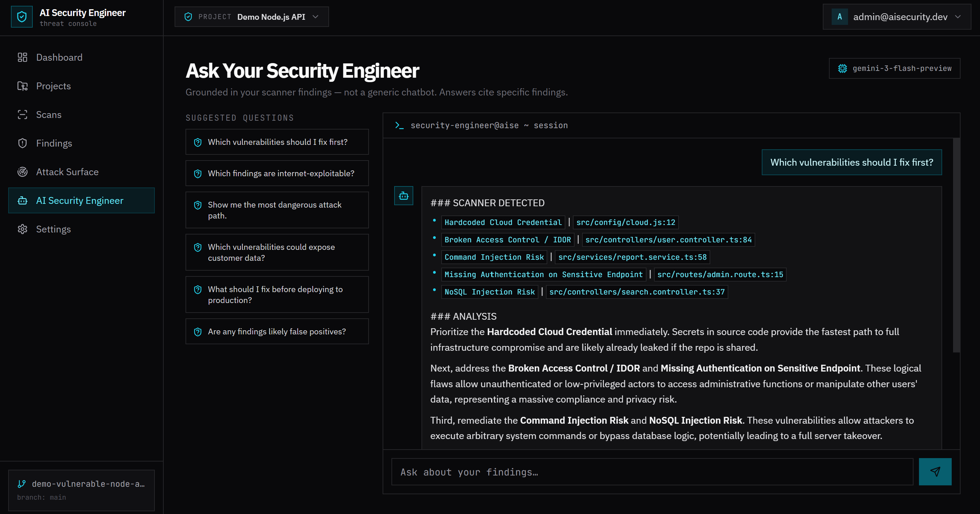The height and width of the screenshot is (514, 980).
Task: Click the Scans icon in sidebar
Action: tap(23, 115)
